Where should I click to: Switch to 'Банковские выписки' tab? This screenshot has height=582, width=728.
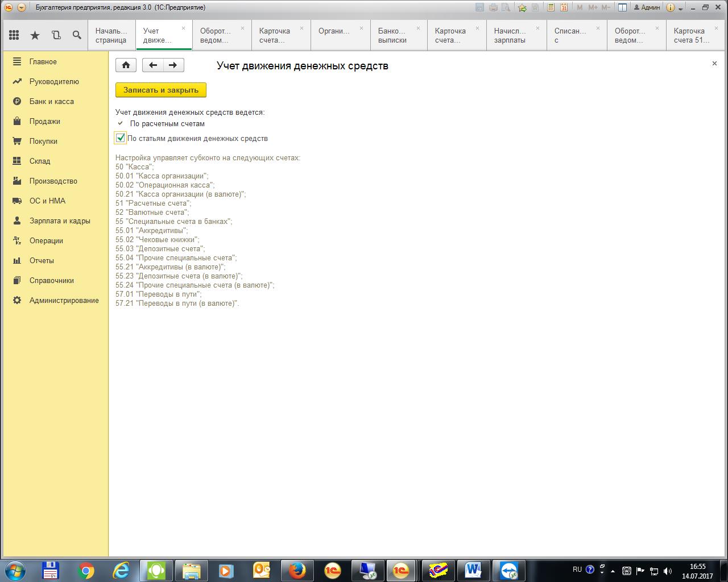[392, 35]
